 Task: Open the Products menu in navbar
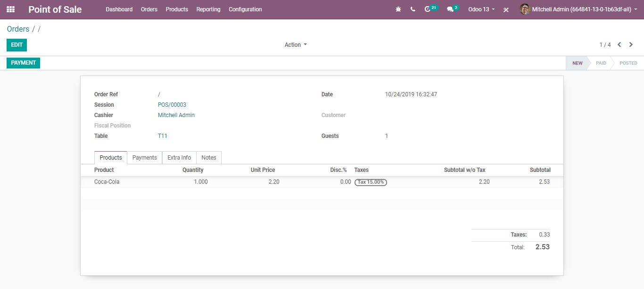(177, 9)
